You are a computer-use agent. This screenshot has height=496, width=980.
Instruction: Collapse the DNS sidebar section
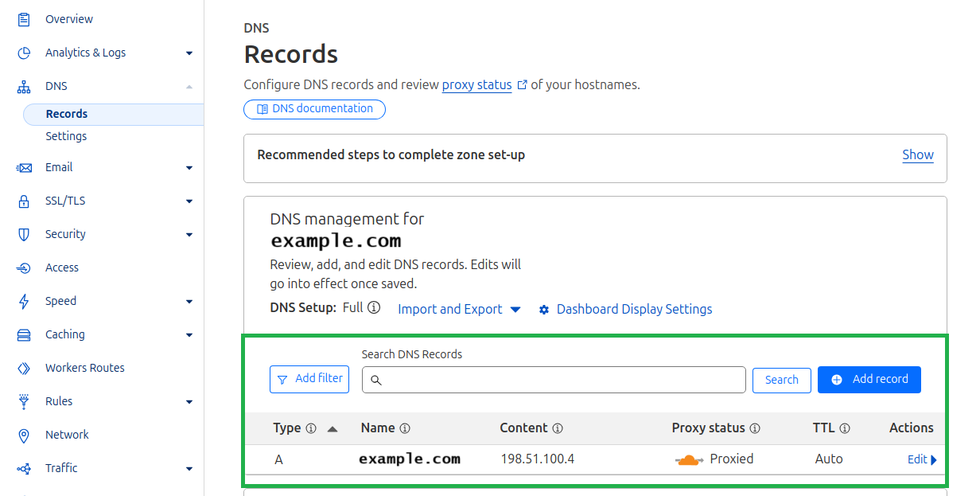(189, 87)
